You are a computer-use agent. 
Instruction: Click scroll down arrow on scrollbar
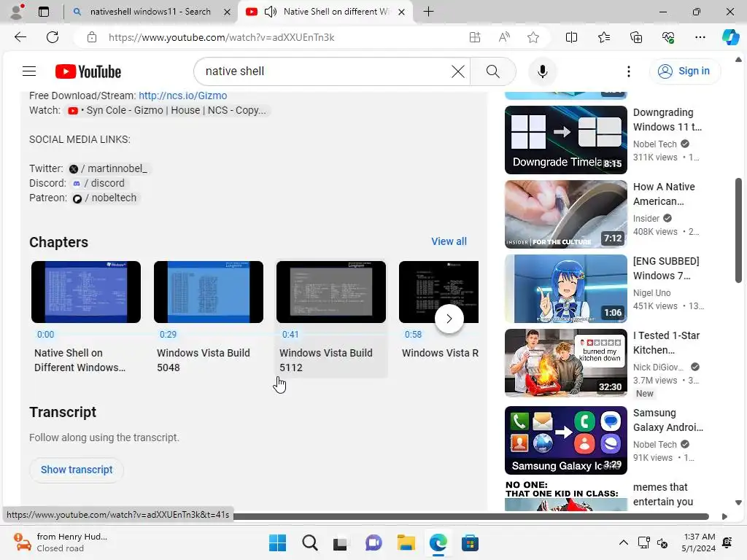point(738,502)
